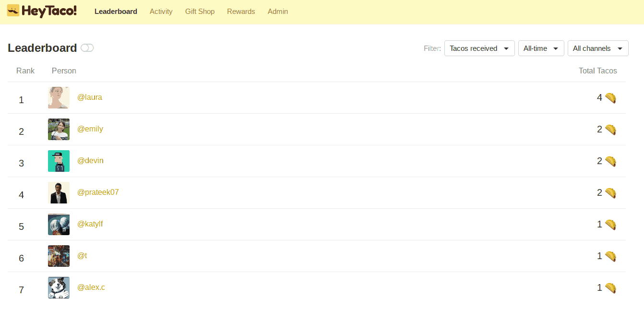Image resolution: width=644 pixels, height=322 pixels.
Task: Click the Leaderboard page heading
Action: point(42,48)
